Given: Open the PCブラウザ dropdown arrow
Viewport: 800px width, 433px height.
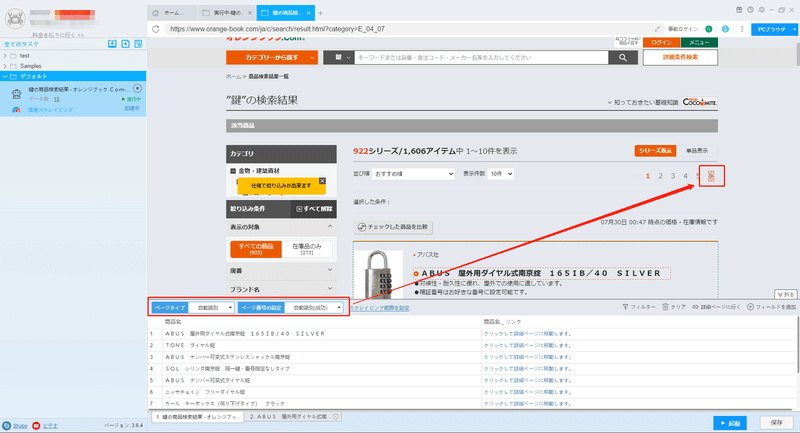Looking at the screenshot, I should pyautogui.click(x=794, y=30).
